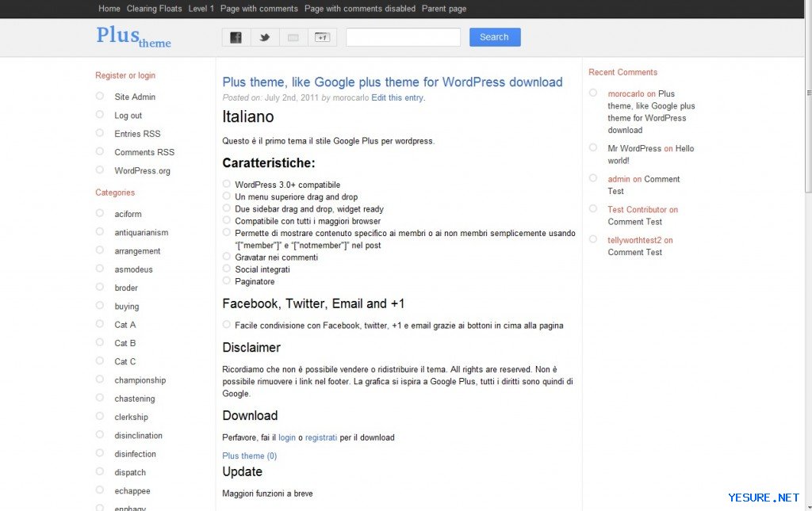Click inside the search text field

pyautogui.click(x=403, y=37)
